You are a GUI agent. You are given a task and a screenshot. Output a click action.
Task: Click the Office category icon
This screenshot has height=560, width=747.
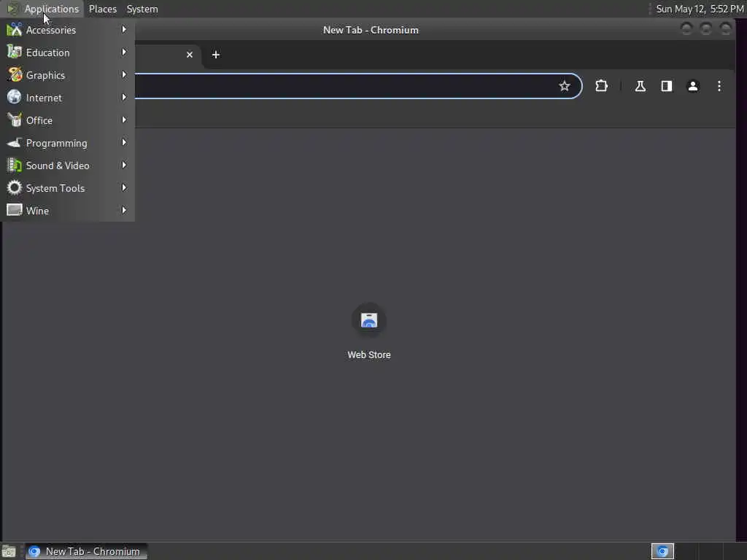(15, 120)
